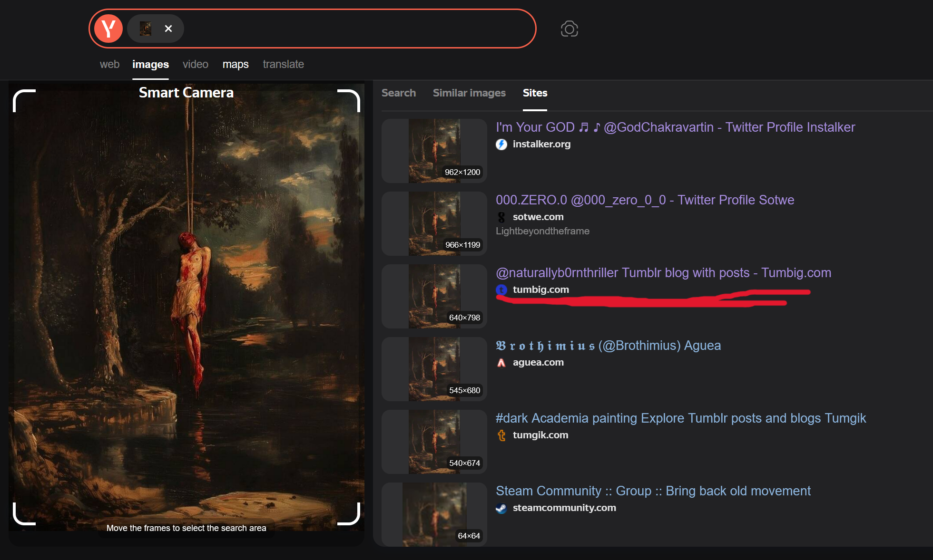The height and width of the screenshot is (560, 933).
Task: Open the 545×680 result thumbnail
Action: click(x=434, y=369)
